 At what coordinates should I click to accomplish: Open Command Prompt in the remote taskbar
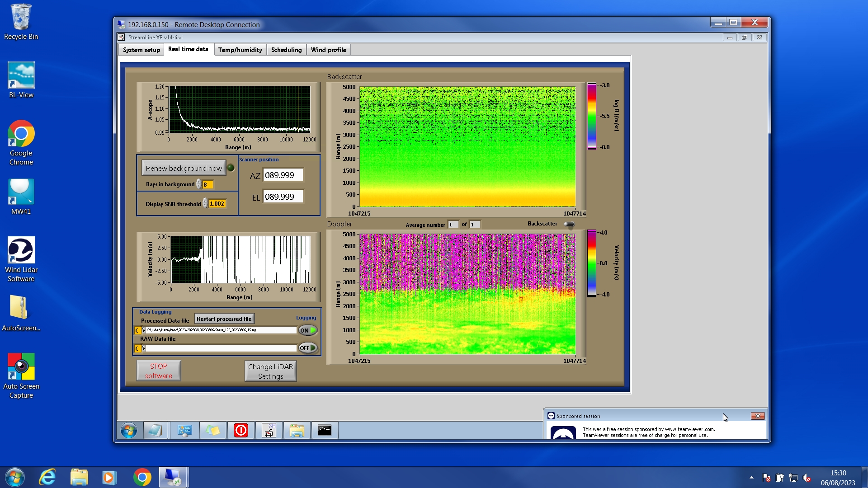click(325, 430)
